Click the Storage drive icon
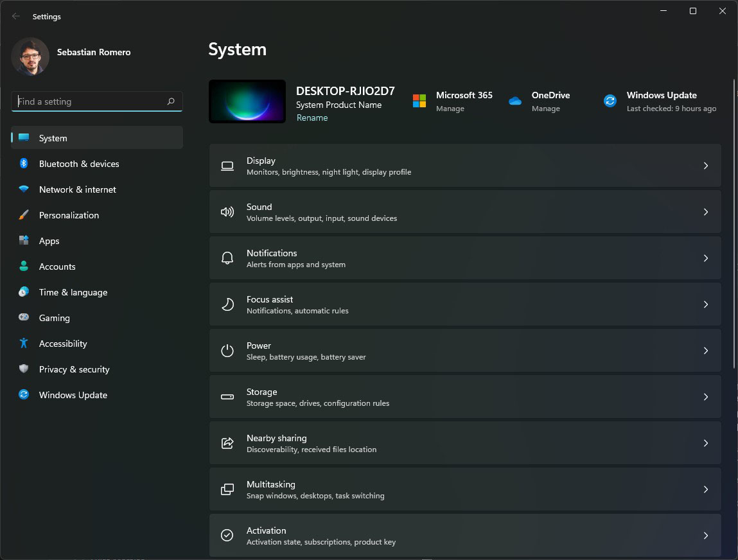This screenshot has width=738, height=560. tap(227, 397)
